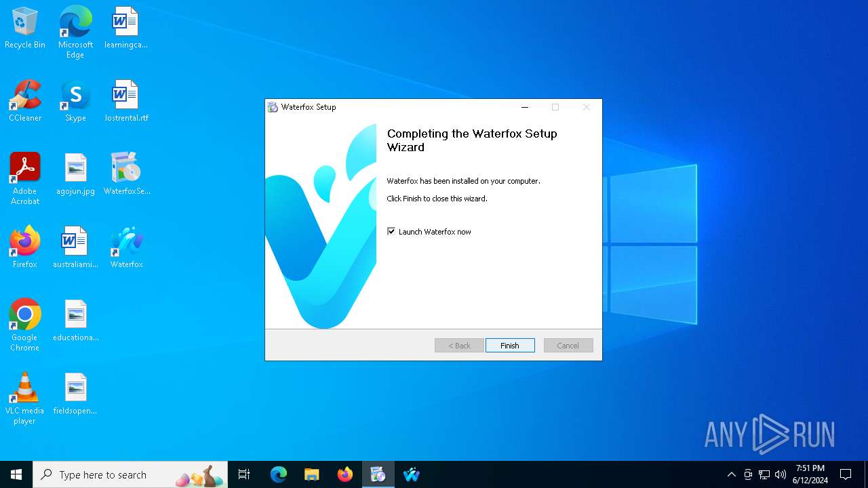
Task: Select the Microsoft Edge desktop shortcut
Action: coord(75,33)
